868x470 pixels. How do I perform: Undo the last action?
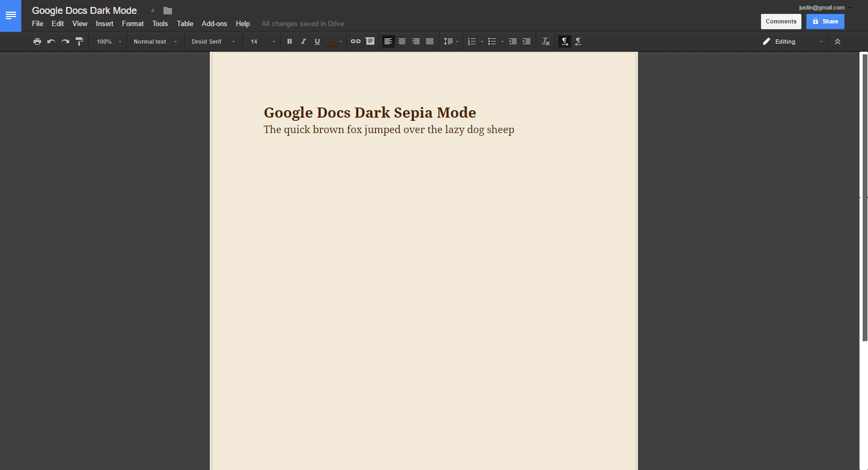point(51,42)
